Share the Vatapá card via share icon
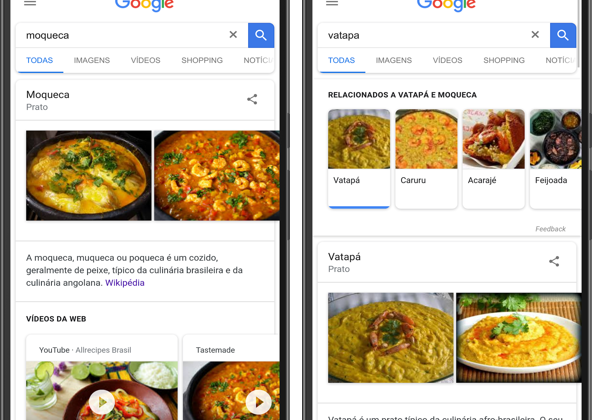This screenshot has height=420, width=592. click(x=554, y=261)
